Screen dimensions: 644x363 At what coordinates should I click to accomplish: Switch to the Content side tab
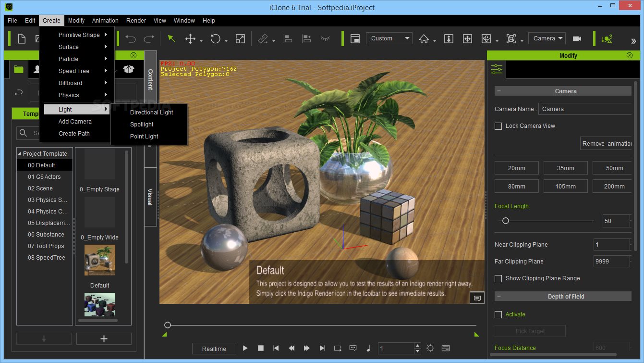coord(150,79)
